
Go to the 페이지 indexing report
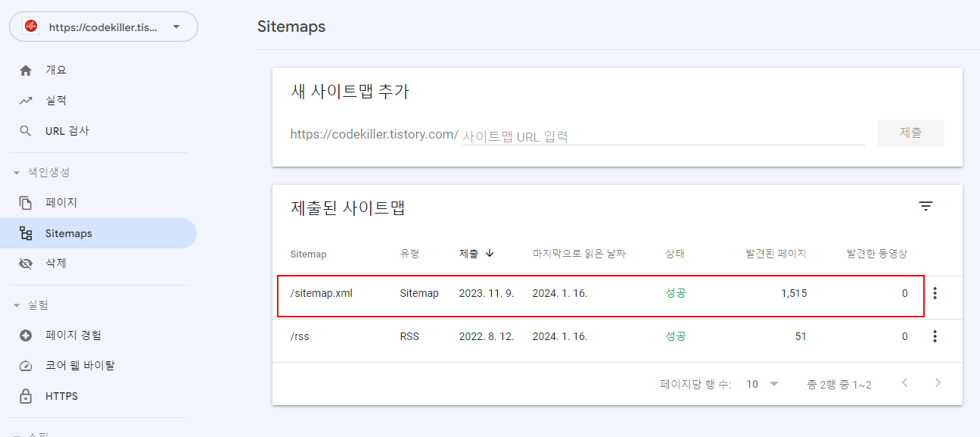point(60,202)
